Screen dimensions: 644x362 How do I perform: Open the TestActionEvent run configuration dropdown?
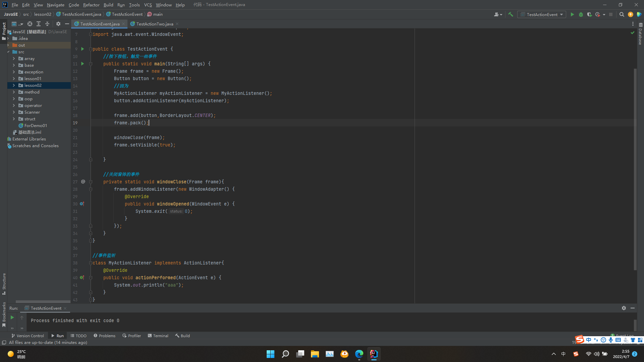(542, 14)
